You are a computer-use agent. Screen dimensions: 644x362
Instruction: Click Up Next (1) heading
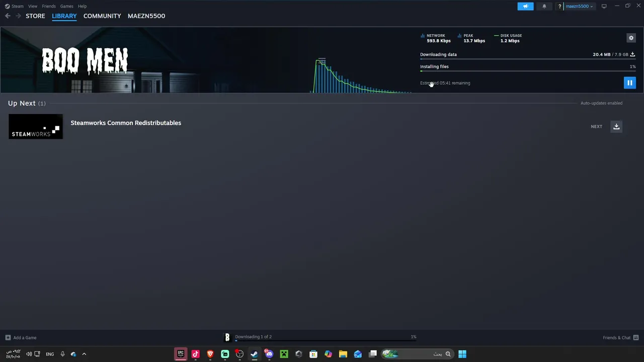tap(27, 103)
